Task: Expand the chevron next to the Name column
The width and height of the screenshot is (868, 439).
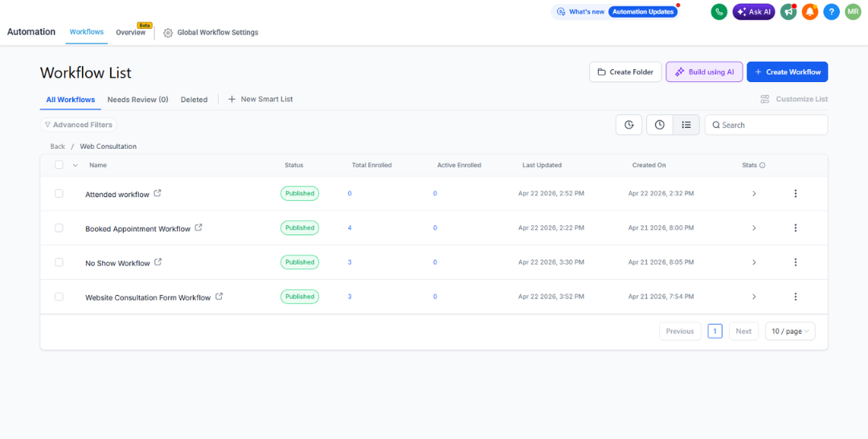Action: 76,165
